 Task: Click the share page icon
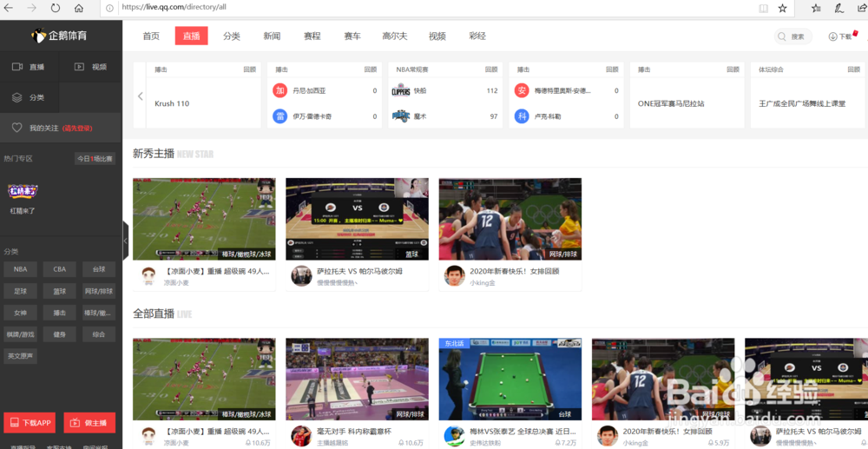point(862,9)
